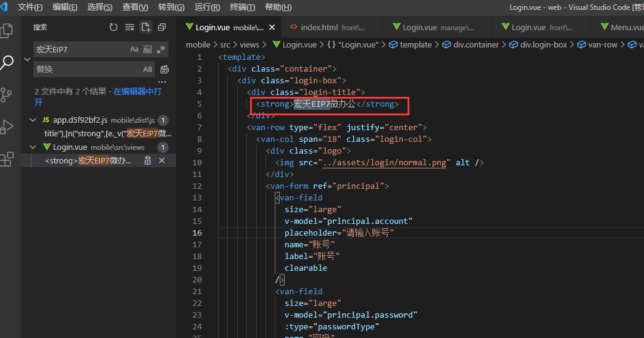Viewport: 644px width, 338px height.
Task: Refresh the search results
Action: (114, 27)
